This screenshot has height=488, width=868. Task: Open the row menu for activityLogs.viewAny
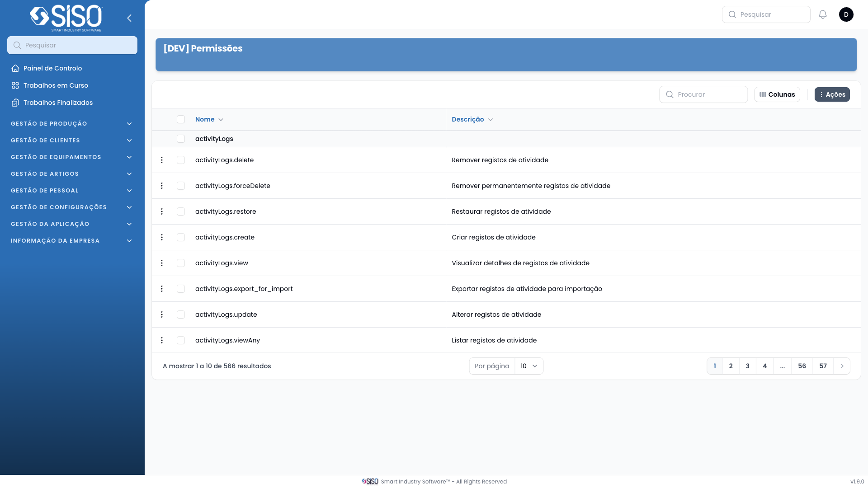tap(162, 340)
